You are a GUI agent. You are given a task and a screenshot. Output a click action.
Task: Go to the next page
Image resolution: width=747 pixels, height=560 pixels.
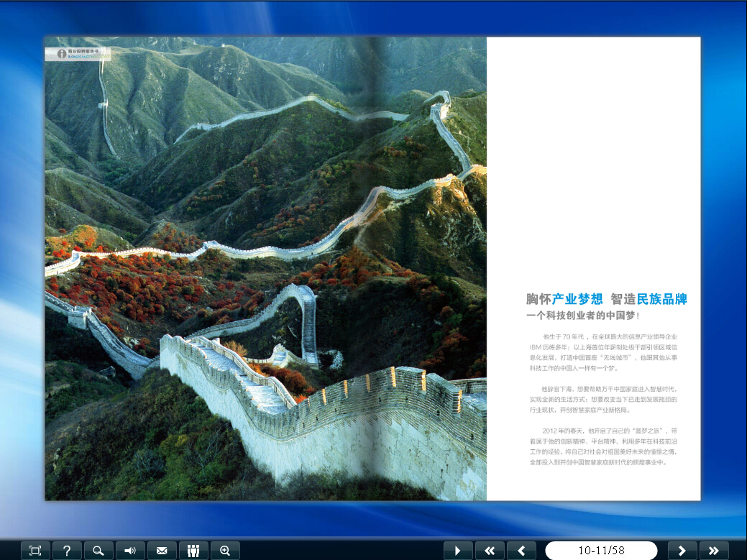[682, 551]
